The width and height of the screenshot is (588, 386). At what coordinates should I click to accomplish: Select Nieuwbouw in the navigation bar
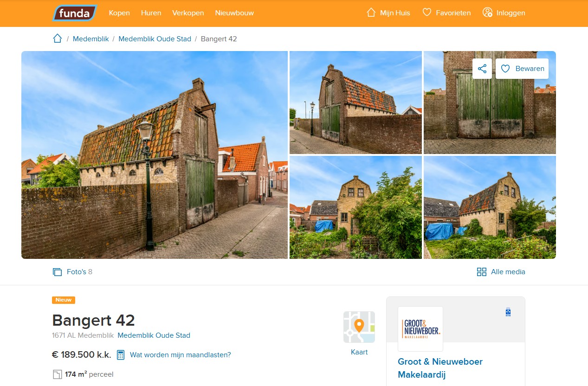(234, 13)
